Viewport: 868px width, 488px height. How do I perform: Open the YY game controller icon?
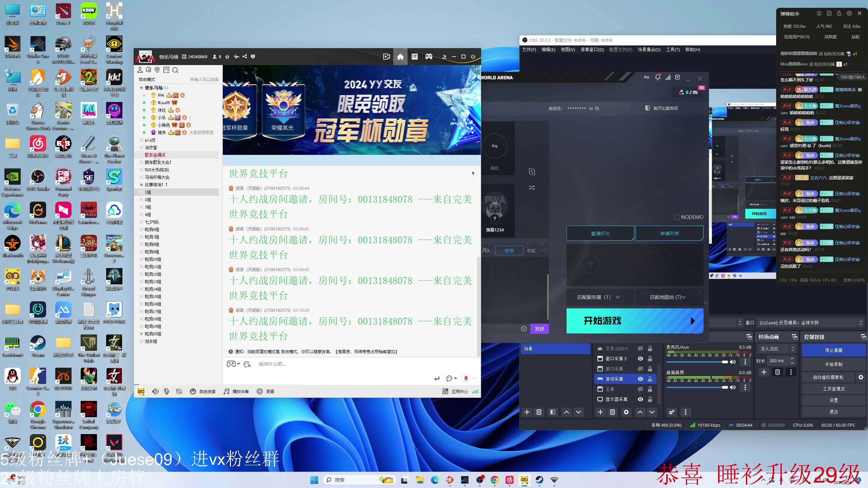429,57
